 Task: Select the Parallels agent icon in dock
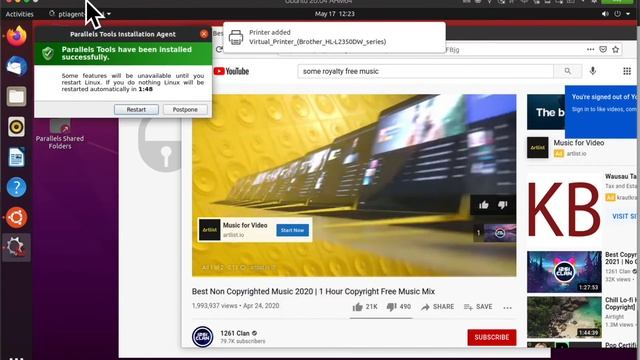[16, 247]
